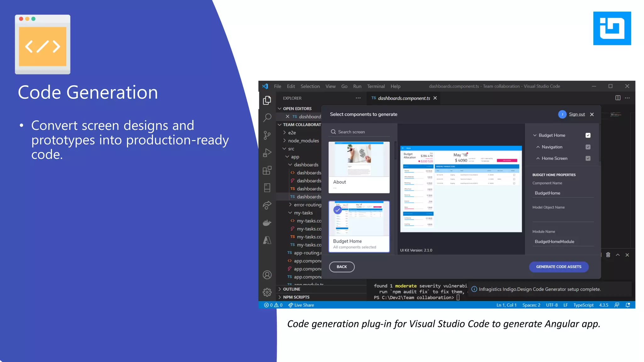Expand the Home Screen component item
The image size is (644, 362).
(x=538, y=158)
